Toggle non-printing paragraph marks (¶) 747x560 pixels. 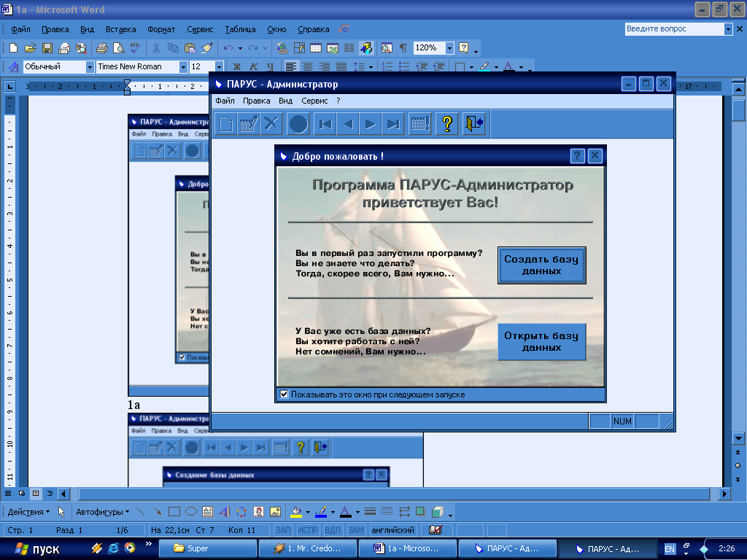pos(403,47)
